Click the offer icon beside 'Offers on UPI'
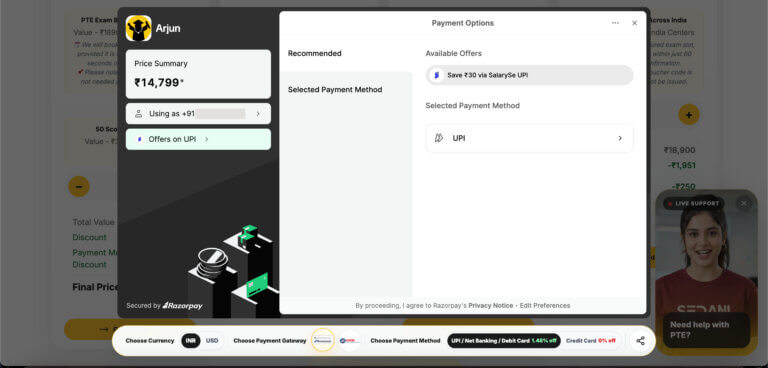 139,139
